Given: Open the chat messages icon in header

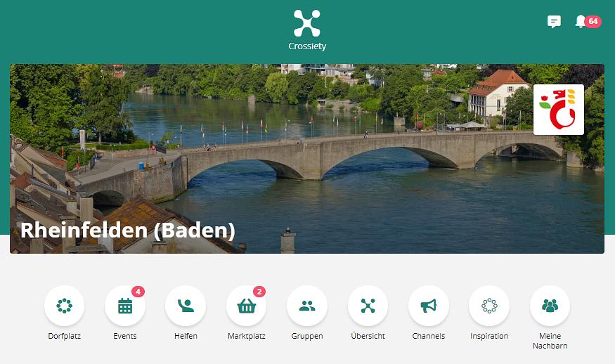Looking at the screenshot, I should point(554,22).
